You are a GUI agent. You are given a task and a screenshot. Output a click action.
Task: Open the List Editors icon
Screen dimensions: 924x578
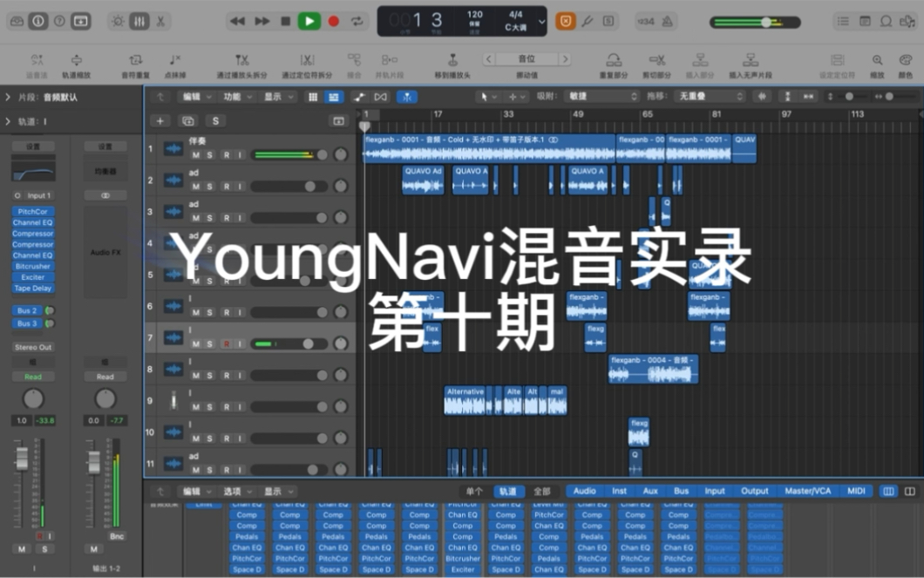843,21
